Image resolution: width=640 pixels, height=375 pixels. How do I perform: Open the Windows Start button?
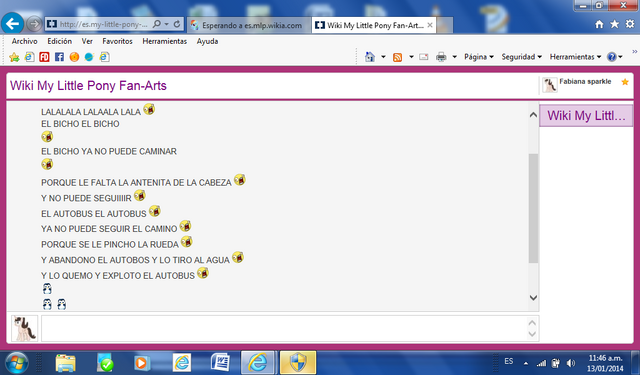tap(16, 363)
